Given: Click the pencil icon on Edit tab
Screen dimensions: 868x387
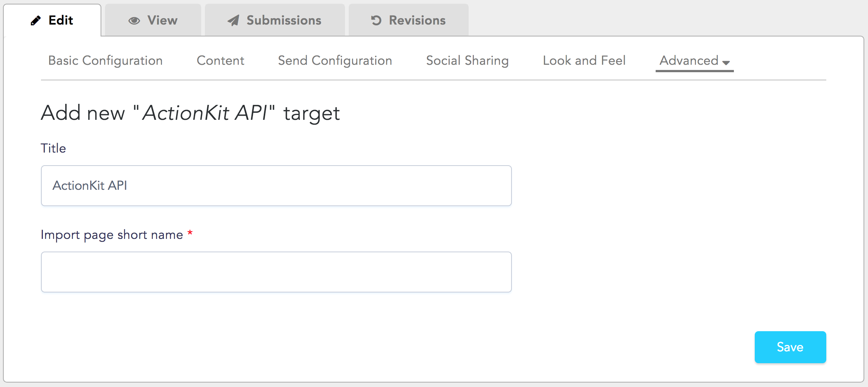Looking at the screenshot, I should pyautogui.click(x=36, y=20).
